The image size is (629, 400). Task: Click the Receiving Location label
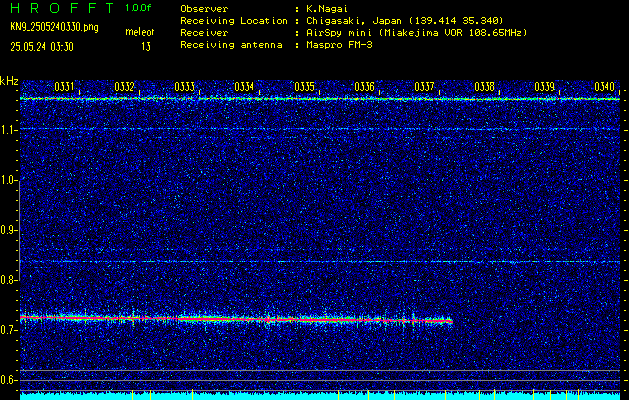click(x=234, y=20)
